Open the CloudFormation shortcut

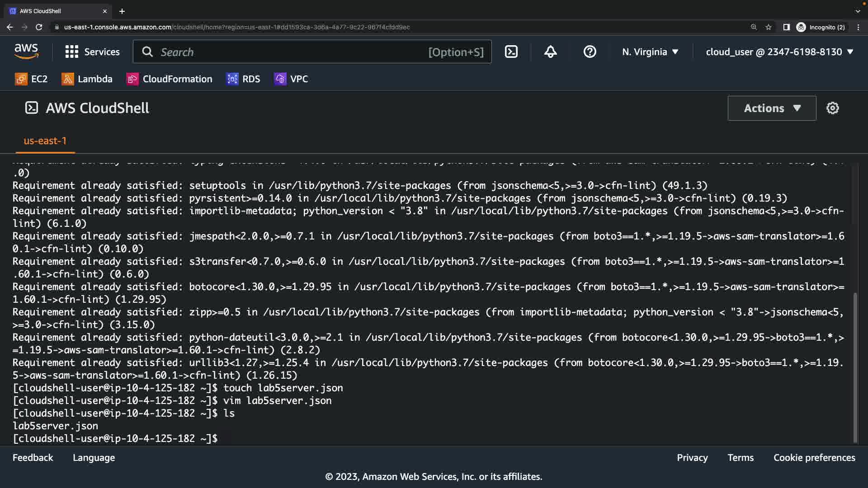[169, 79]
